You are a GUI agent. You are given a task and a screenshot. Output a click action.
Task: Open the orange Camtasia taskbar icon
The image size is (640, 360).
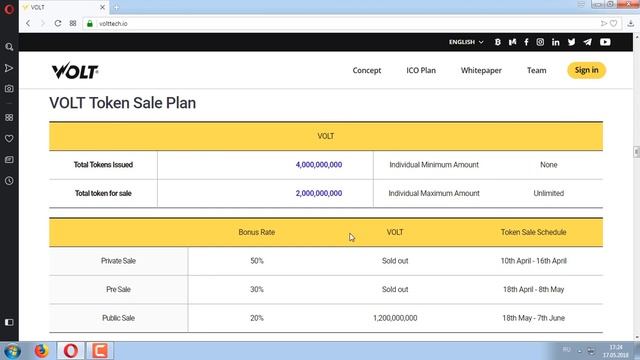click(100, 351)
